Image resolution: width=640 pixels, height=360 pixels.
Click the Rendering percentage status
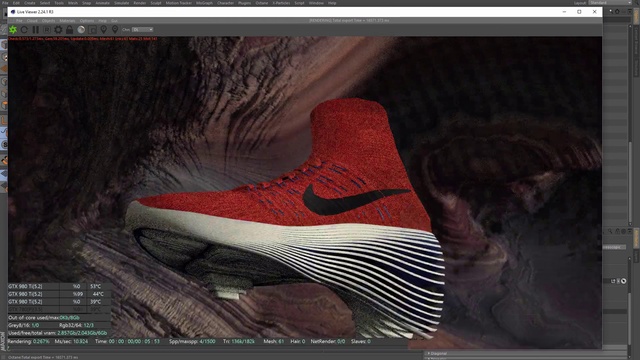pyautogui.click(x=28, y=341)
